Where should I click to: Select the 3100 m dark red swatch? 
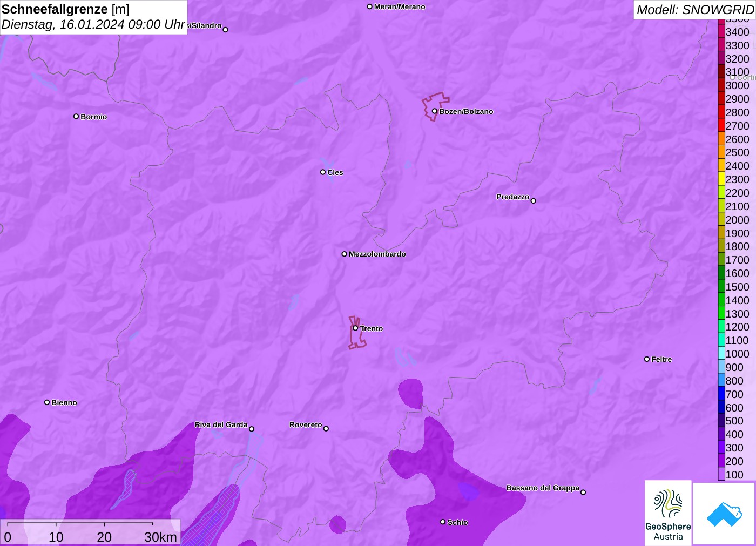click(x=721, y=72)
